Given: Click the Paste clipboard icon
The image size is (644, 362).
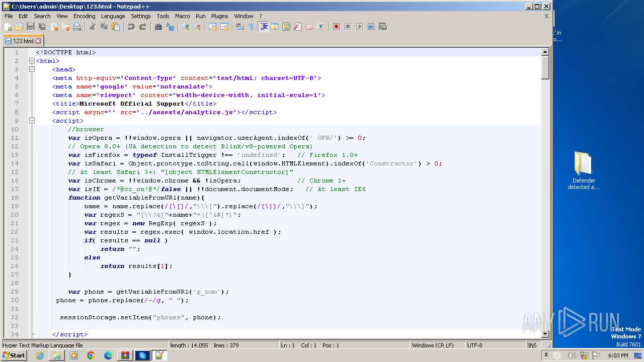Looking at the screenshot, I should tap(116, 27).
